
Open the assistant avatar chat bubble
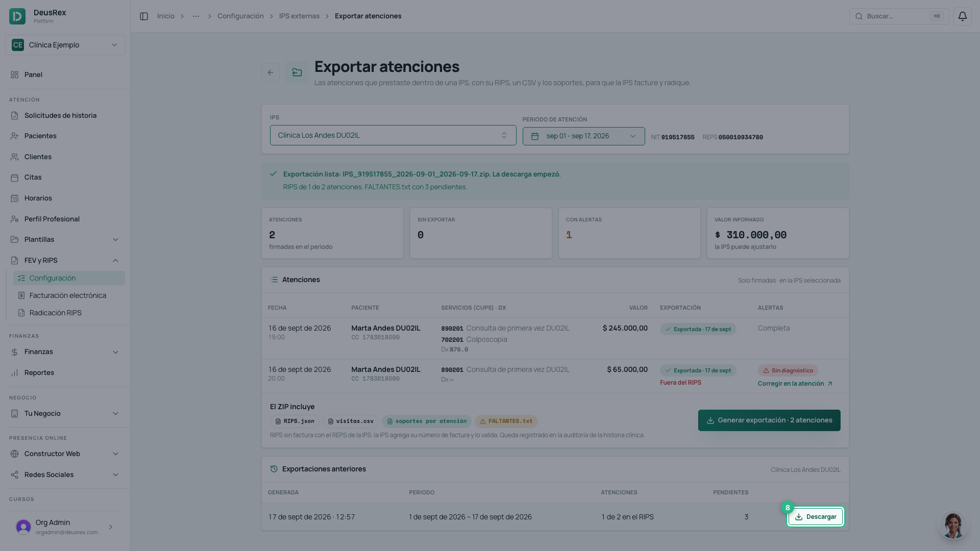952,524
